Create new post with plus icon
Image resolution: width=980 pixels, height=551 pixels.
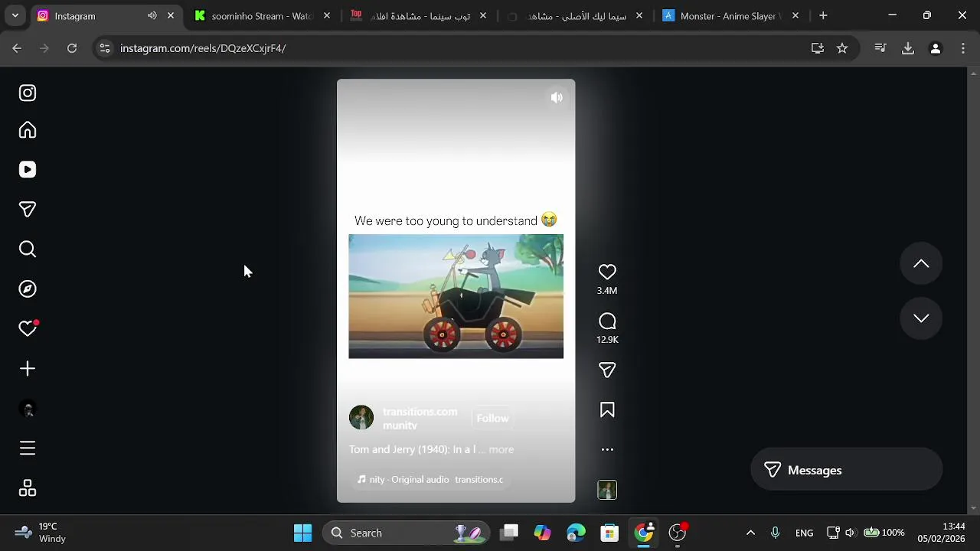click(x=28, y=369)
